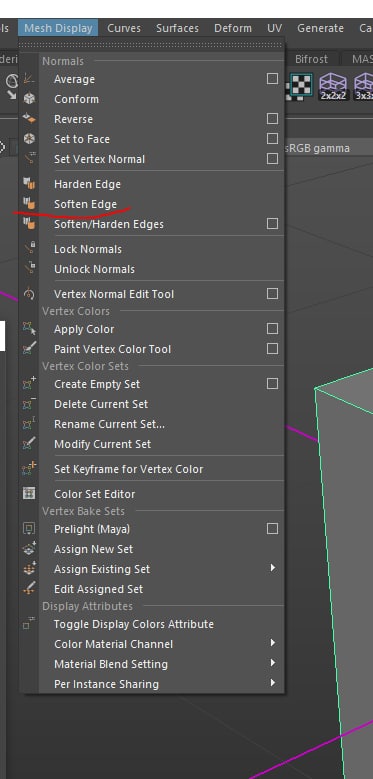Screen dimensions: 373x779
Task: Click the Set Vertex Normal icon
Action: tap(29, 159)
